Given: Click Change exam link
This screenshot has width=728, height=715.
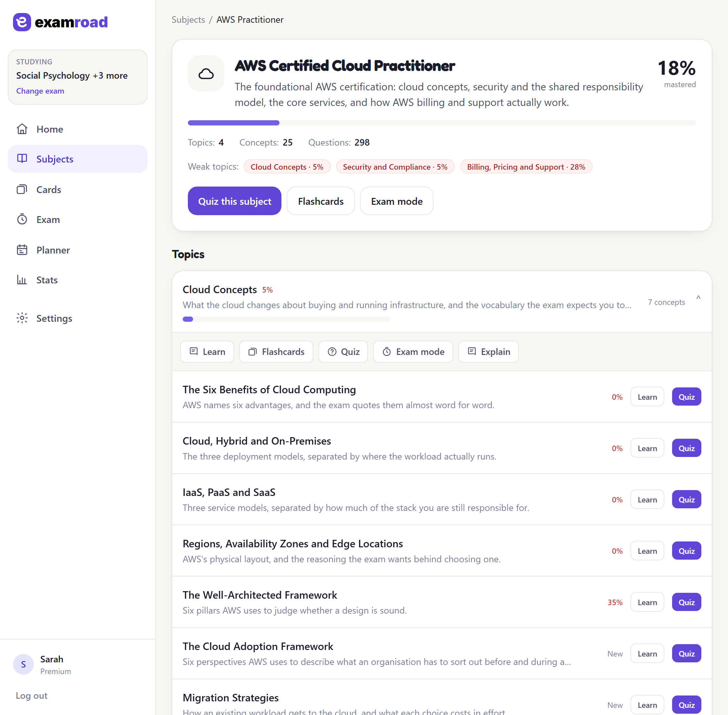Looking at the screenshot, I should click(40, 91).
